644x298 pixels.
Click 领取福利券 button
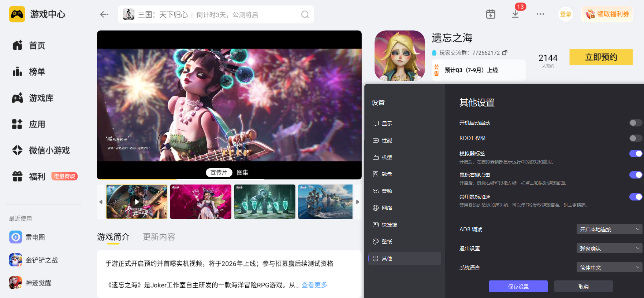pyautogui.click(x=607, y=14)
